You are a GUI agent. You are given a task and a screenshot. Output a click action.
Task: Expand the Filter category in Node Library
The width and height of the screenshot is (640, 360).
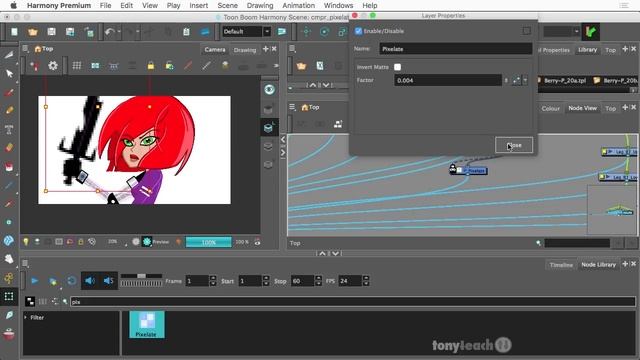click(x=26, y=317)
